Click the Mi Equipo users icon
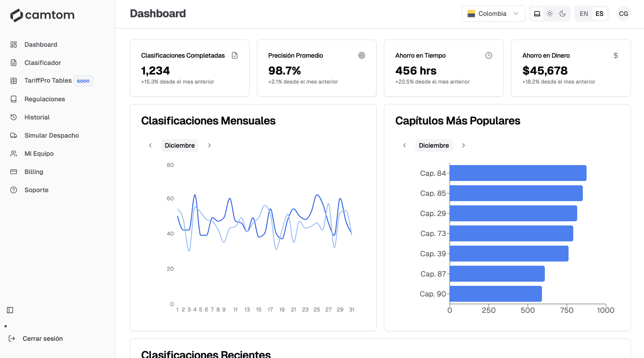 pos(14,154)
